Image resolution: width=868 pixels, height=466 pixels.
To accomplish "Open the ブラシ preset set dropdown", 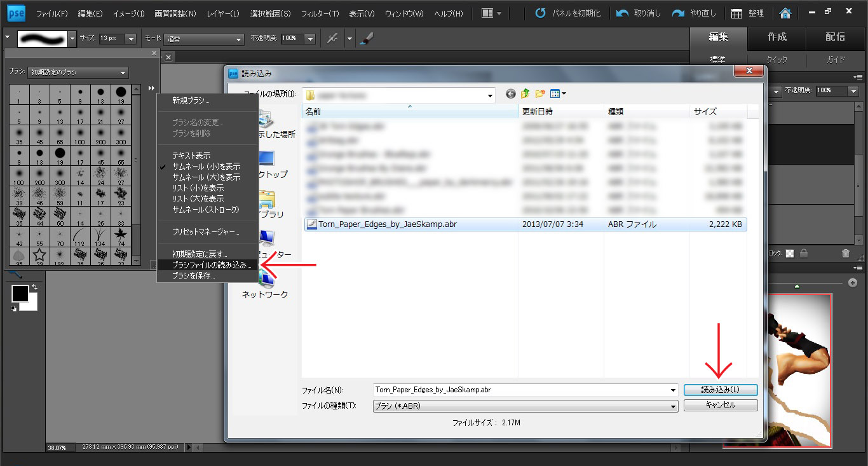I will pos(78,72).
